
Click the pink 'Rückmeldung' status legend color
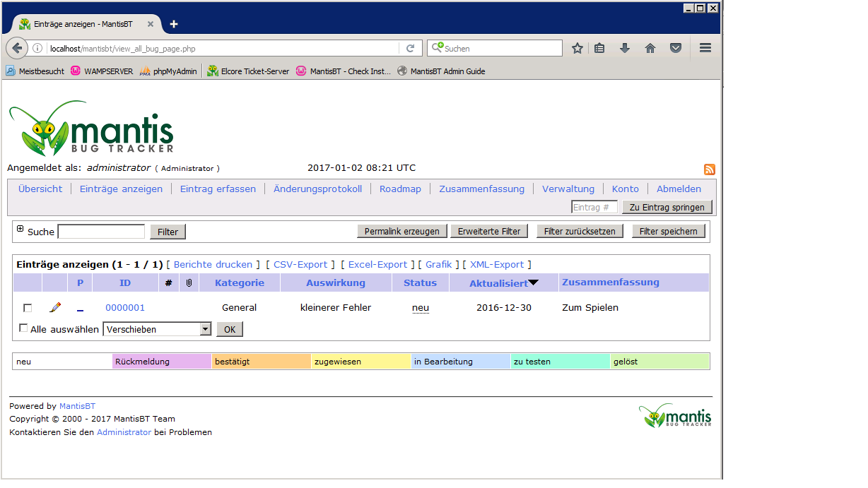pyautogui.click(x=162, y=362)
